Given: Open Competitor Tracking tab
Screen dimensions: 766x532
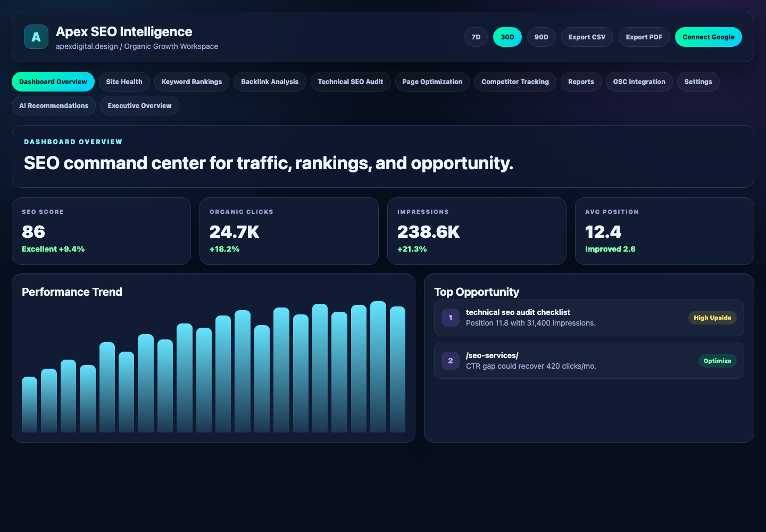Looking at the screenshot, I should point(515,82).
